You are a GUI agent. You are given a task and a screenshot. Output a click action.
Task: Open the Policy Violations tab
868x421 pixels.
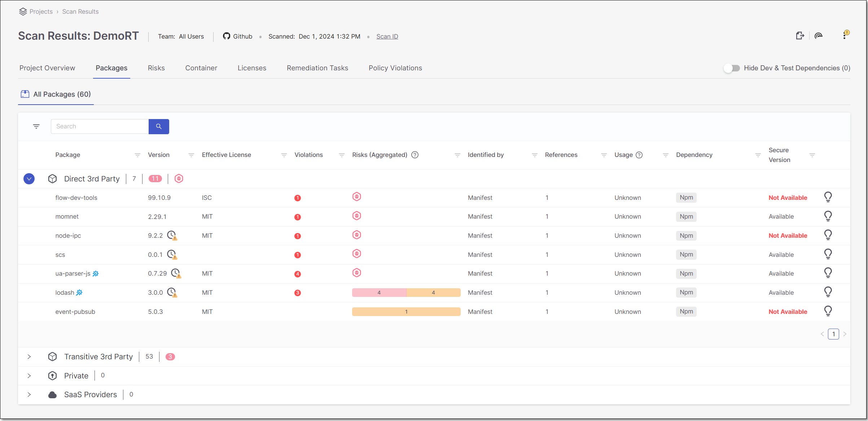tap(395, 68)
